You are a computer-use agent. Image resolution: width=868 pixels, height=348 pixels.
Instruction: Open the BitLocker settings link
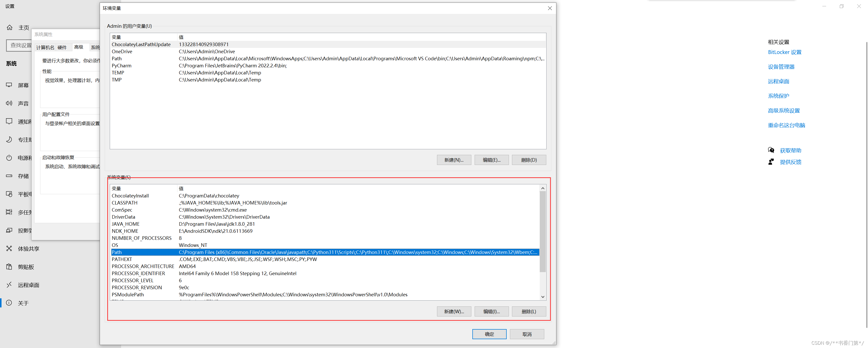point(784,52)
